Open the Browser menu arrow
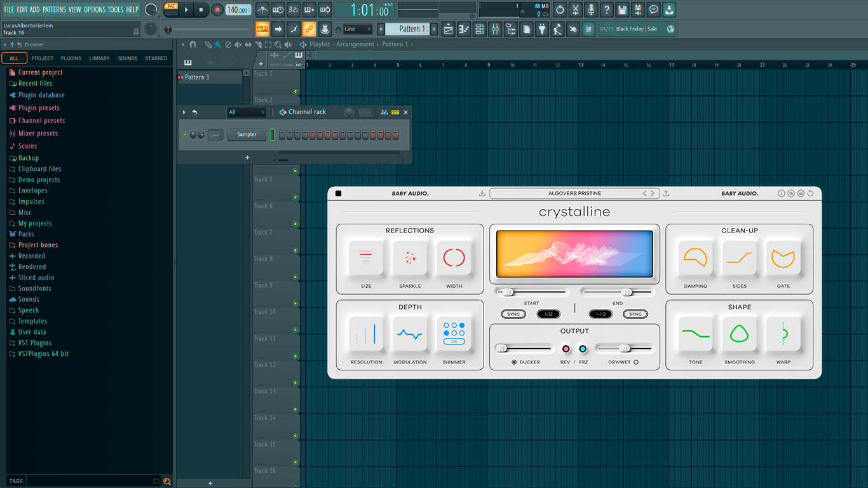This screenshot has height=488, width=868. 5,45
